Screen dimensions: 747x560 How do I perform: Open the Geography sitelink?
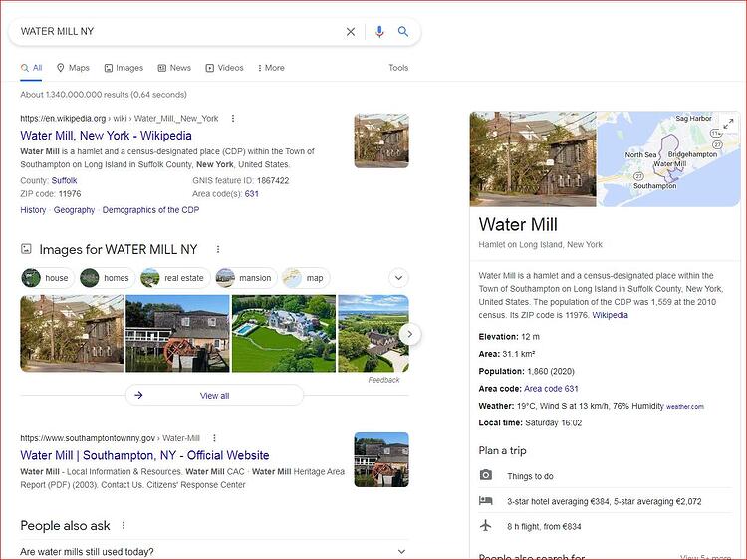[74, 210]
